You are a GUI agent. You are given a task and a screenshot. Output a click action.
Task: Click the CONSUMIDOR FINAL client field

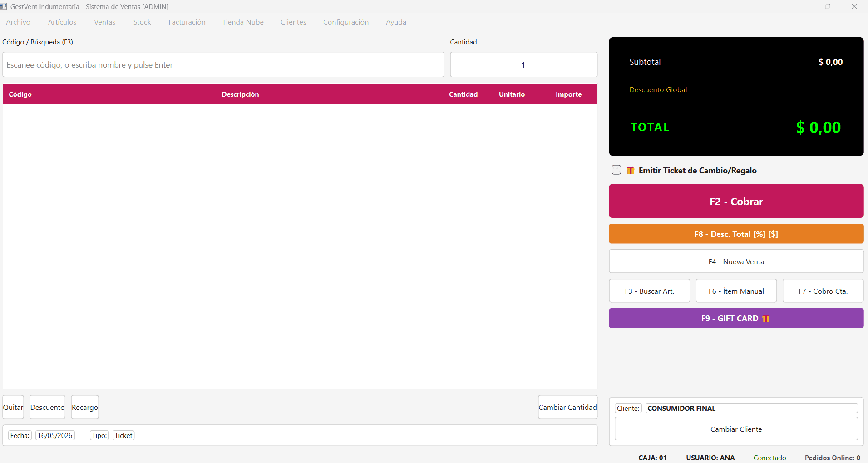[x=752, y=408]
